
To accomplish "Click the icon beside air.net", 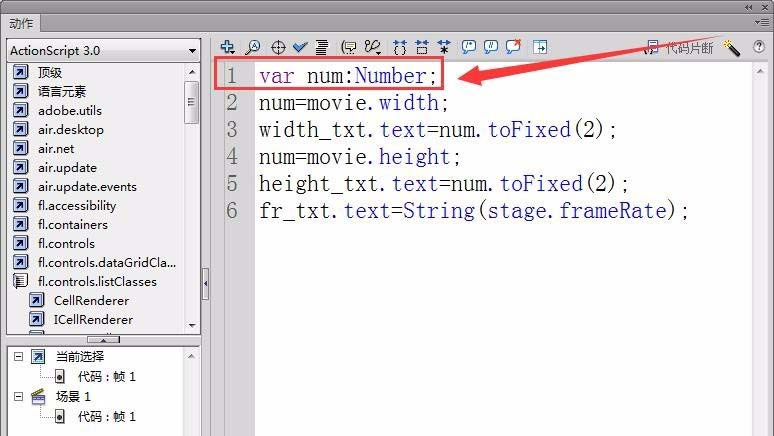I will click(x=20, y=148).
